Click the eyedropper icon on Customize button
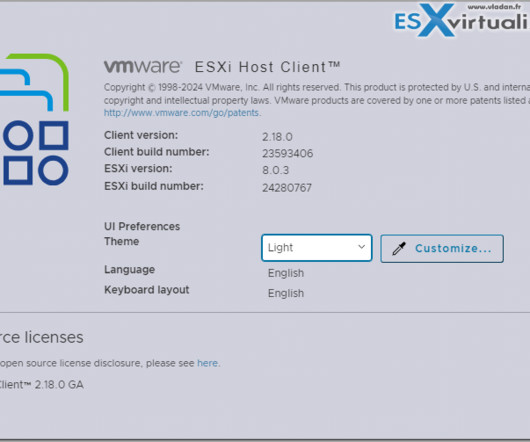Image resolution: width=530 pixels, height=442 pixels. tap(399, 249)
